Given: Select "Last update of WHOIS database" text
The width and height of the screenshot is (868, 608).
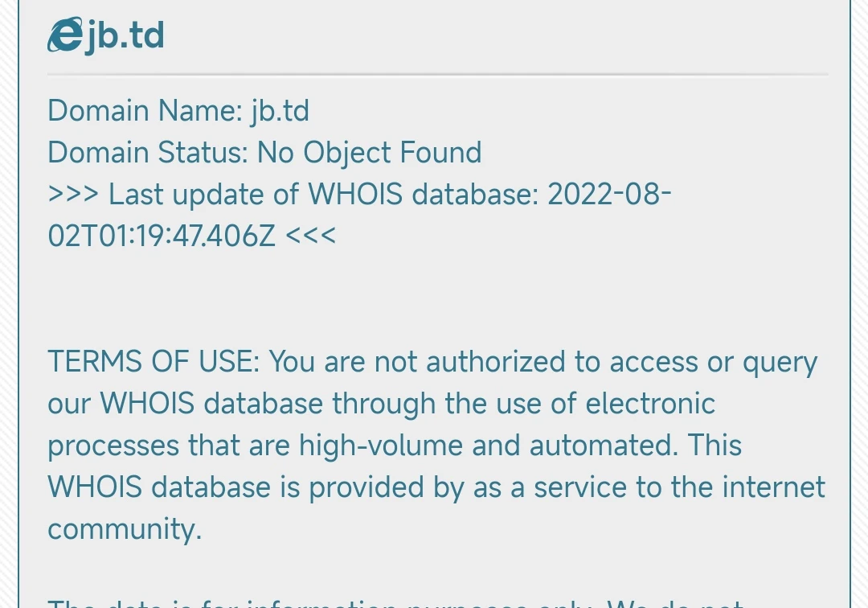Looking at the screenshot, I should [323, 194].
